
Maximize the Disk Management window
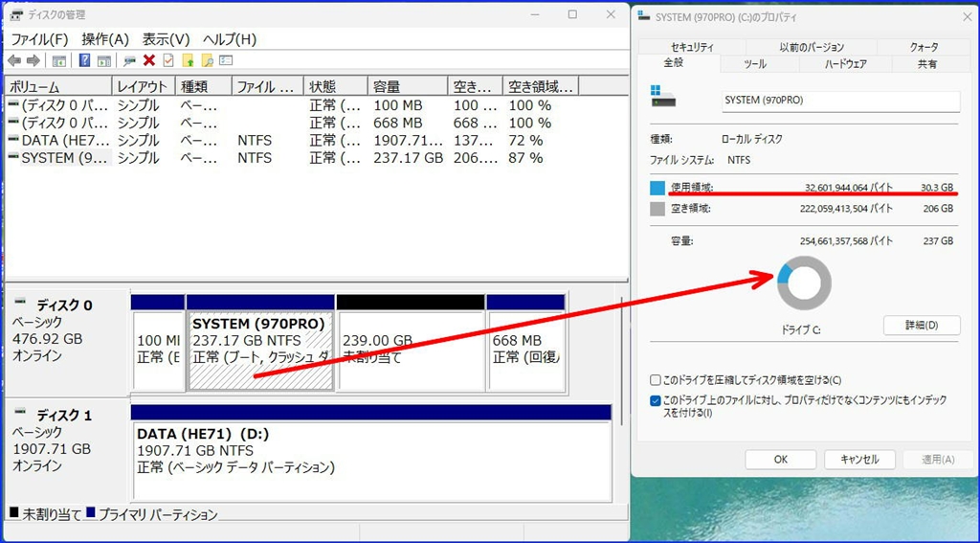pyautogui.click(x=572, y=14)
